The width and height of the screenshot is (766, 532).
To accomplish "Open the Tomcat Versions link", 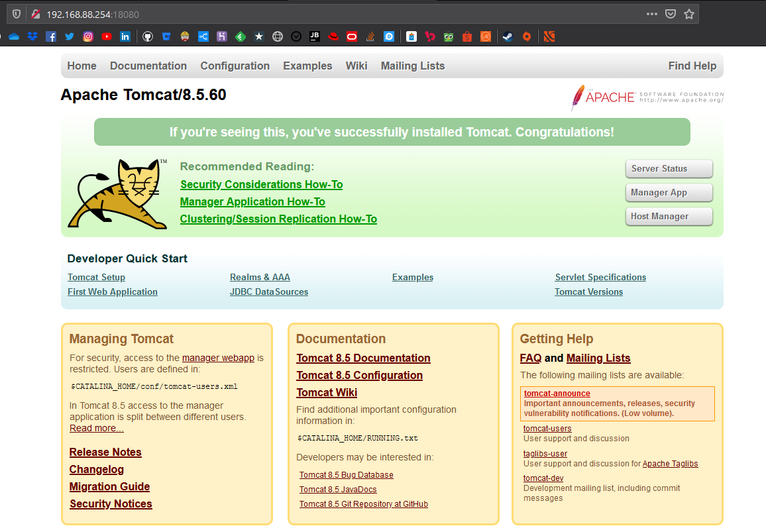I will 588,292.
